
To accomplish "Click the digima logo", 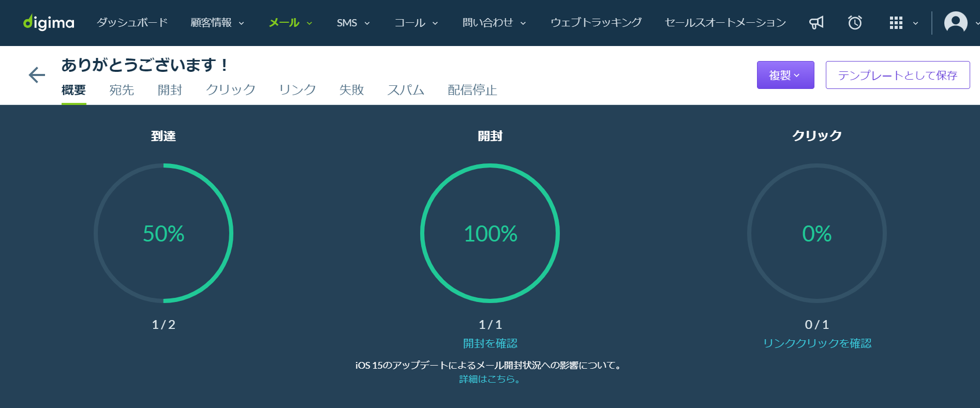I will point(49,22).
